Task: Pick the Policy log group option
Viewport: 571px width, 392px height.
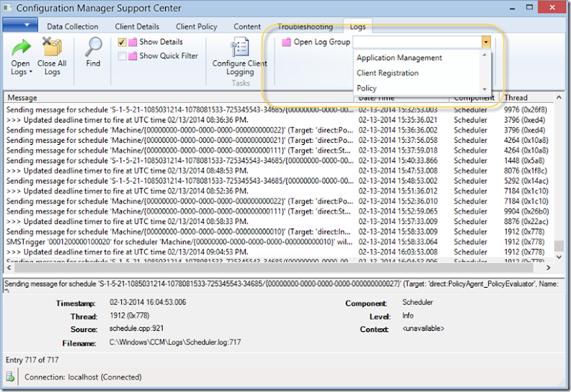Action: (x=366, y=88)
